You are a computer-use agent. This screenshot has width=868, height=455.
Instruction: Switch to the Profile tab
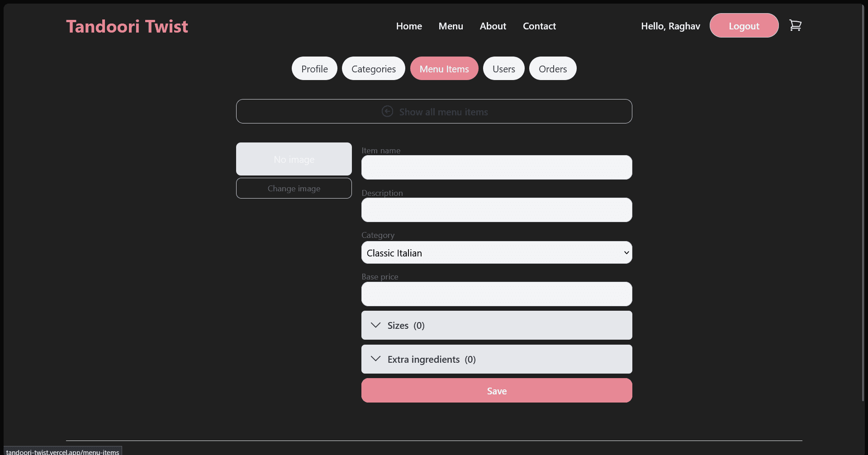click(314, 69)
